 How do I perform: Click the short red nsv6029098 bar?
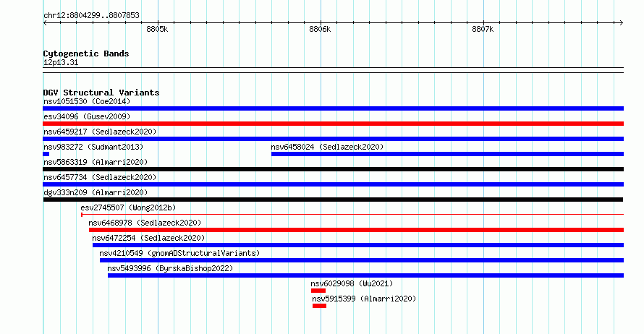pos(318,291)
